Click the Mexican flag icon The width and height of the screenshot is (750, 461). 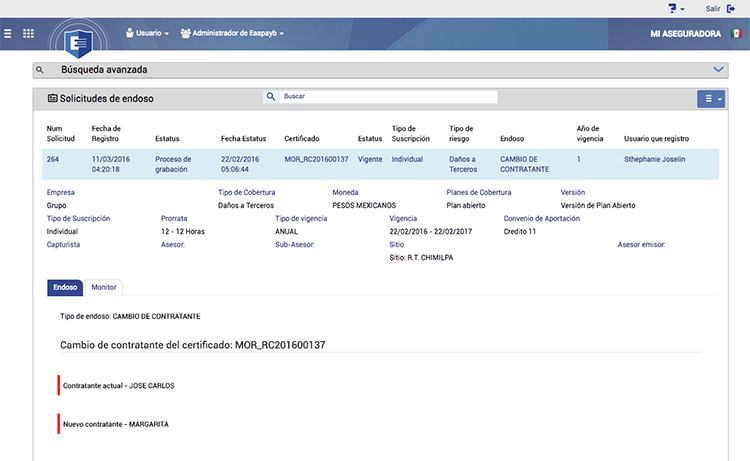click(736, 33)
